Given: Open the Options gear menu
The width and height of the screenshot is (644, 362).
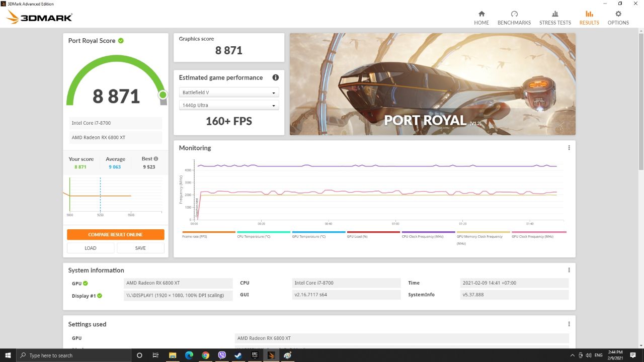Looking at the screenshot, I should point(618,18).
